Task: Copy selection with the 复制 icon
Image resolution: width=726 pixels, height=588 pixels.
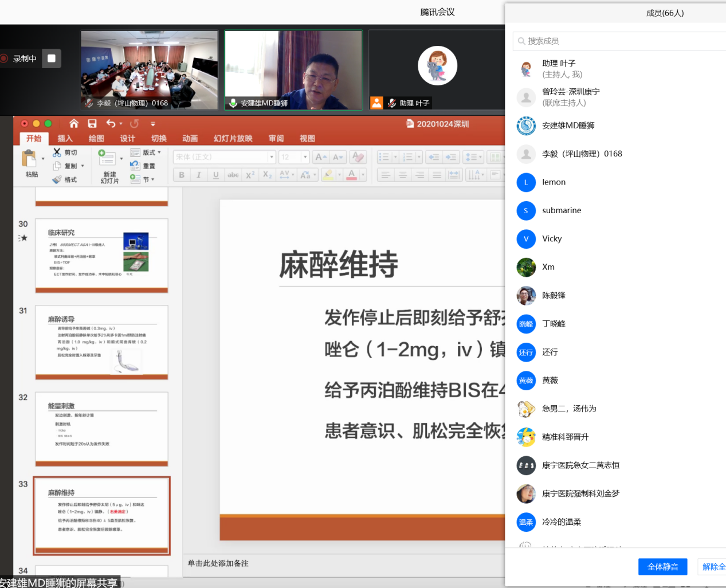Action: [x=57, y=166]
